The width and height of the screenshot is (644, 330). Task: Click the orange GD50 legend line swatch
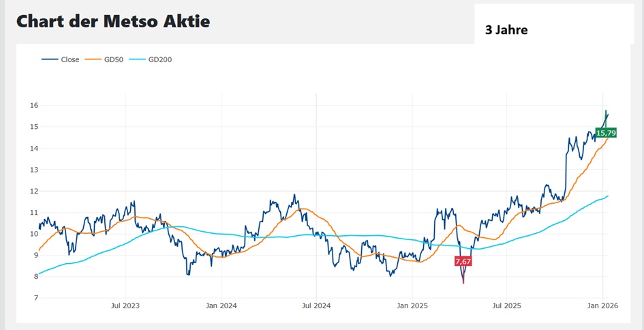92,59
